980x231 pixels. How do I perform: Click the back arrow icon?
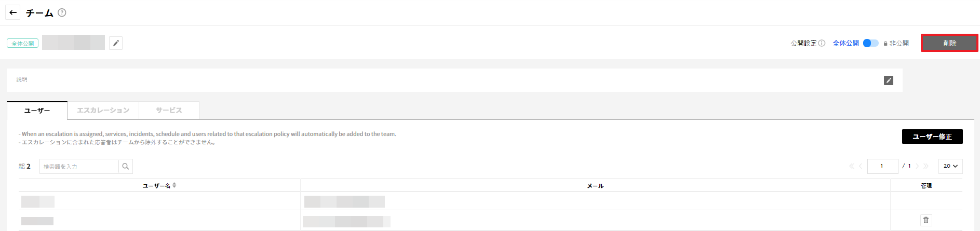click(13, 12)
